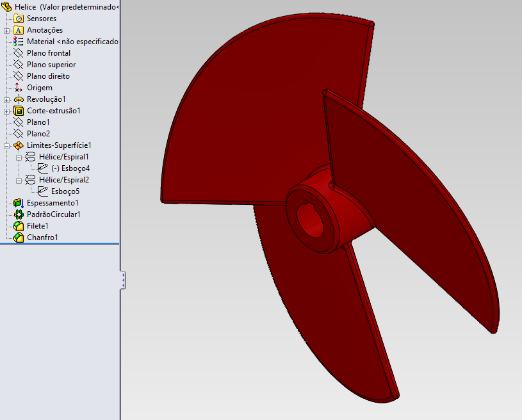The width and height of the screenshot is (522, 420).
Task: Click the Limites-Superfície1 boundary surface icon
Action: tap(19, 145)
